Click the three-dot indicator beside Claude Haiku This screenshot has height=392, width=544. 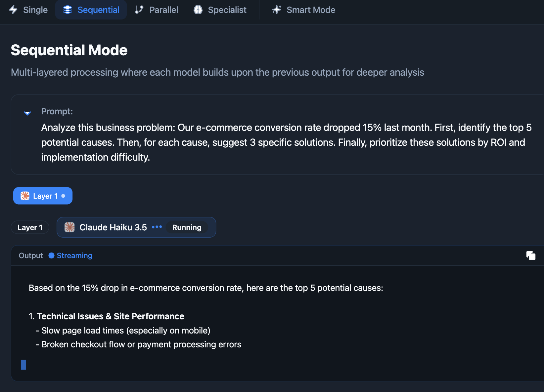[x=157, y=227]
